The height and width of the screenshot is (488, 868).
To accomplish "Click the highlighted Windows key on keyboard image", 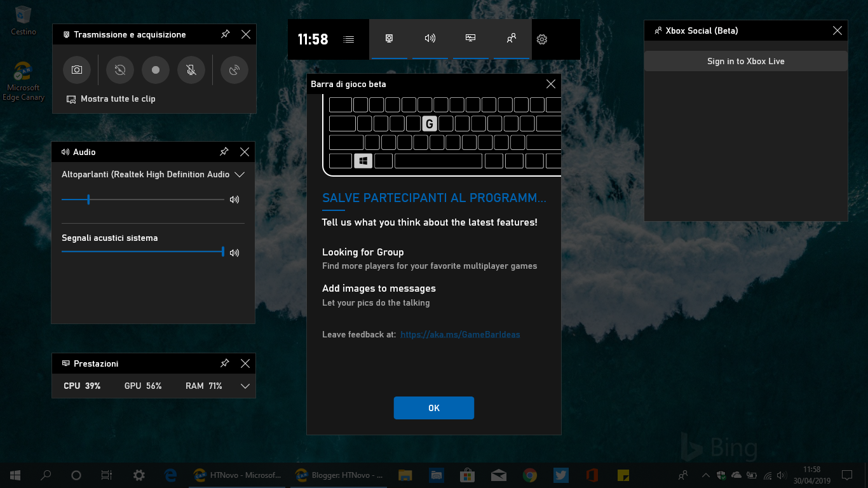I will 363,161.
